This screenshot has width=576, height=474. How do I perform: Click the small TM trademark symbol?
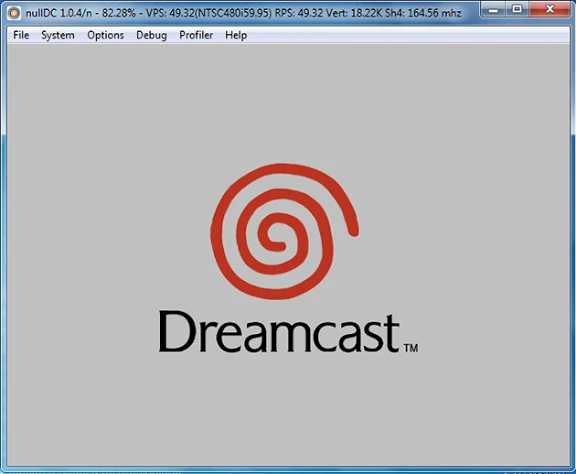[411, 348]
